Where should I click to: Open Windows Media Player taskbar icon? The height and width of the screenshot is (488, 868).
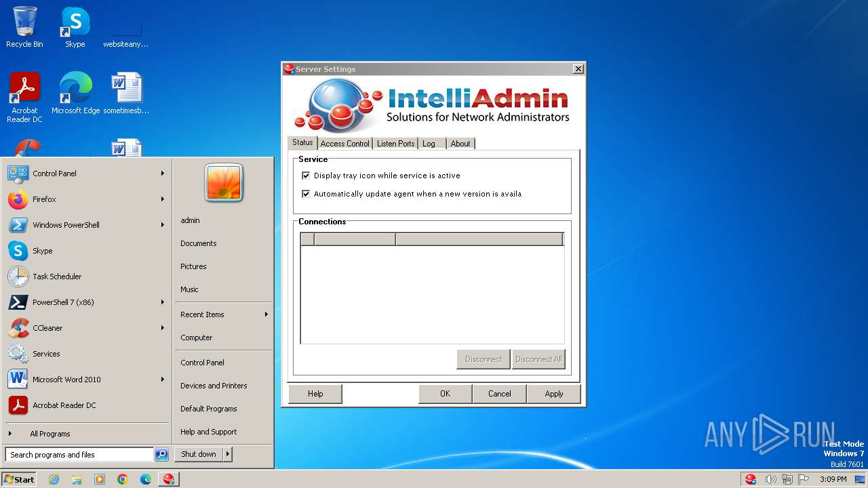(x=100, y=479)
